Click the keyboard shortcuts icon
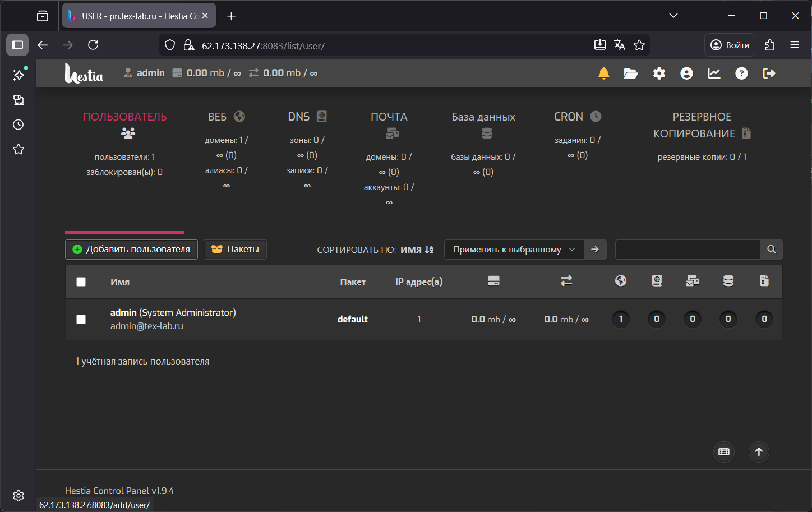Screen dimensions: 812x512 pyautogui.click(x=723, y=452)
